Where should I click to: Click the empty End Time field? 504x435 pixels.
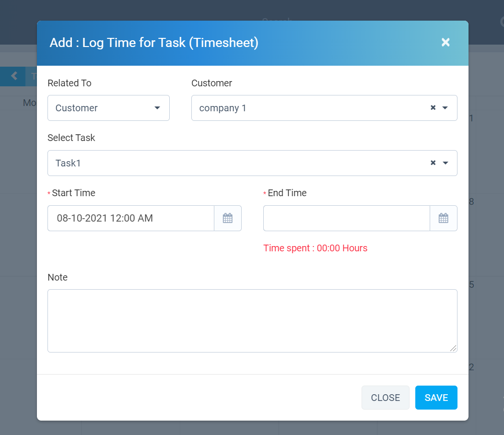(x=345, y=218)
